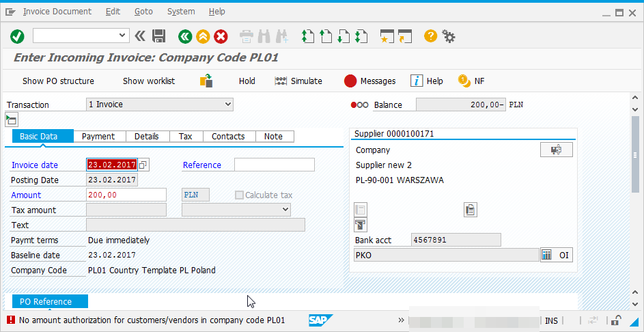Open the Messages log button
644x332 pixels.
(369, 81)
